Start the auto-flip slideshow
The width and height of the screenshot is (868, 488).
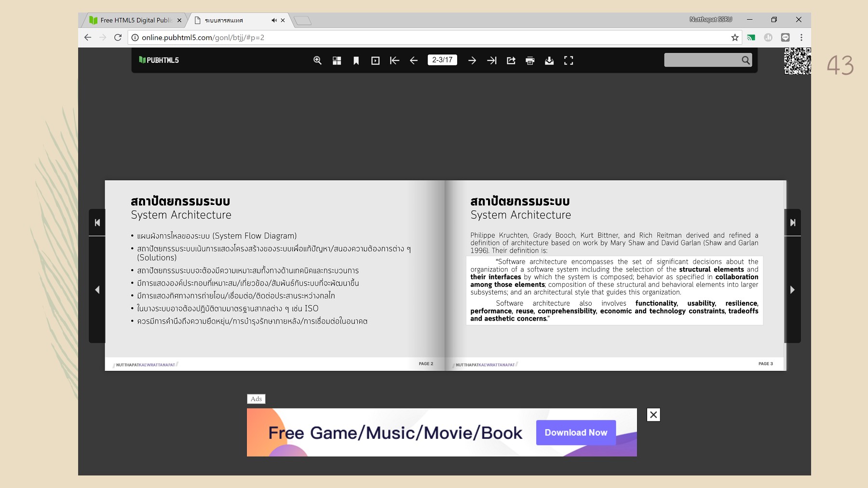point(376,60)
